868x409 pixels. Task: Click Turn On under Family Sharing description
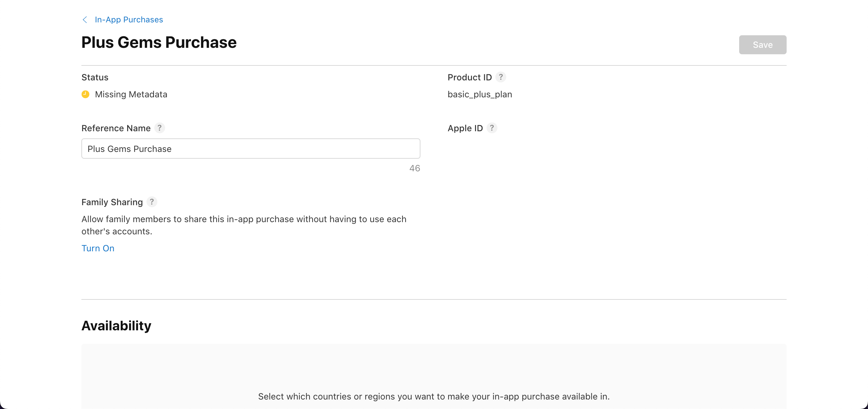(98, 248)
